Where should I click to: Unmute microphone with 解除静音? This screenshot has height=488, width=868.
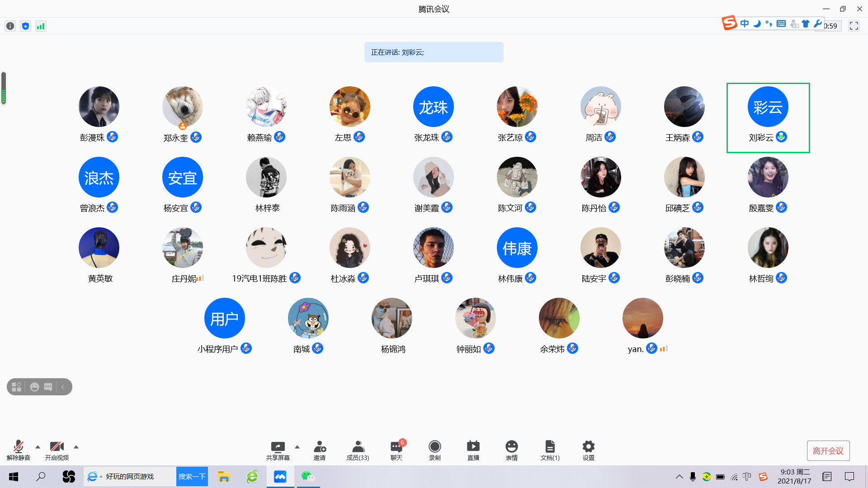click(x=19, y=450)
